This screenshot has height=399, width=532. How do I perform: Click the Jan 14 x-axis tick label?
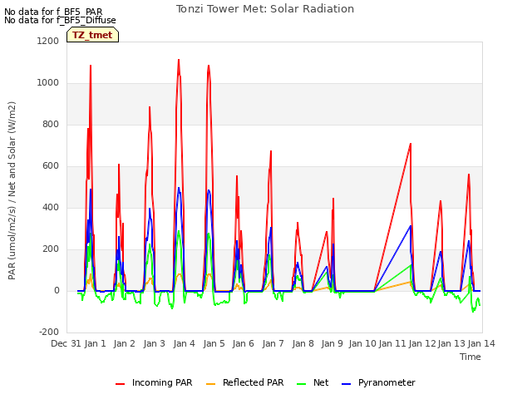point(481,343)
